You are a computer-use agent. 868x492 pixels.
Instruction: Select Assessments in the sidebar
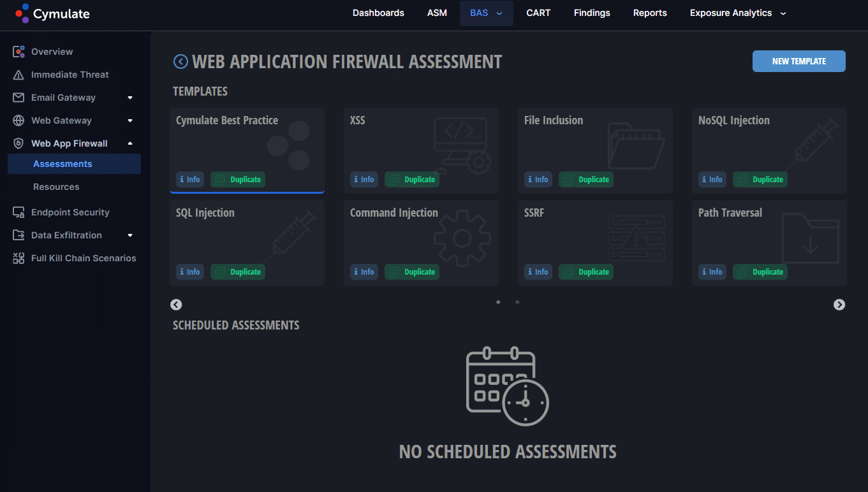pos(74,164)
